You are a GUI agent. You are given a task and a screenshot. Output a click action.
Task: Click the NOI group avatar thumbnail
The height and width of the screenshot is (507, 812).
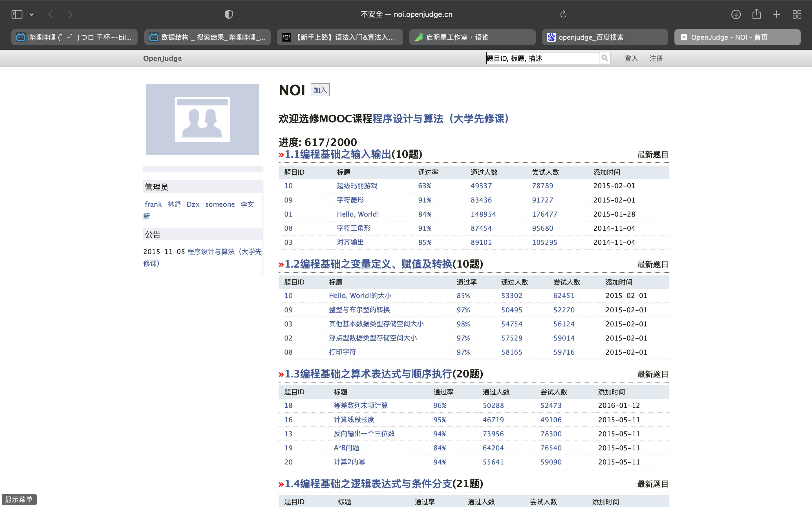tap(202, 119)
